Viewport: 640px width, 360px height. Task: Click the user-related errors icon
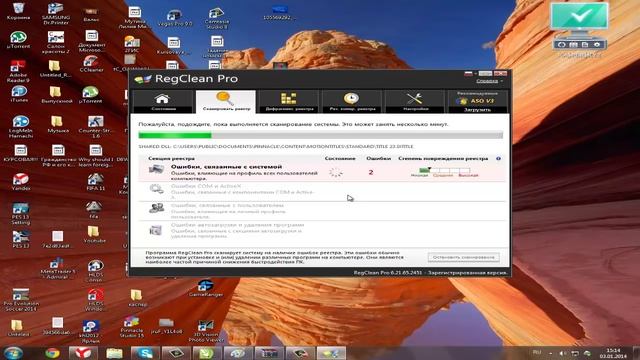pos(156,209)
